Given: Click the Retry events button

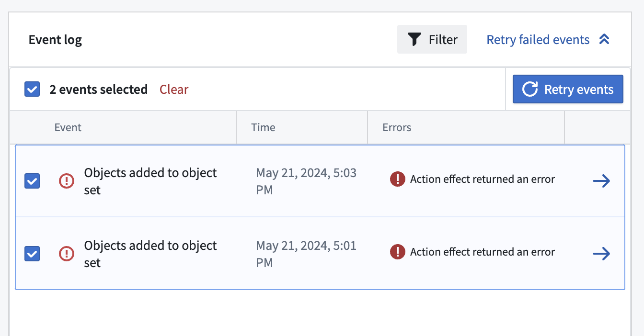Looking at the screenshot, I should pos(568,89).
